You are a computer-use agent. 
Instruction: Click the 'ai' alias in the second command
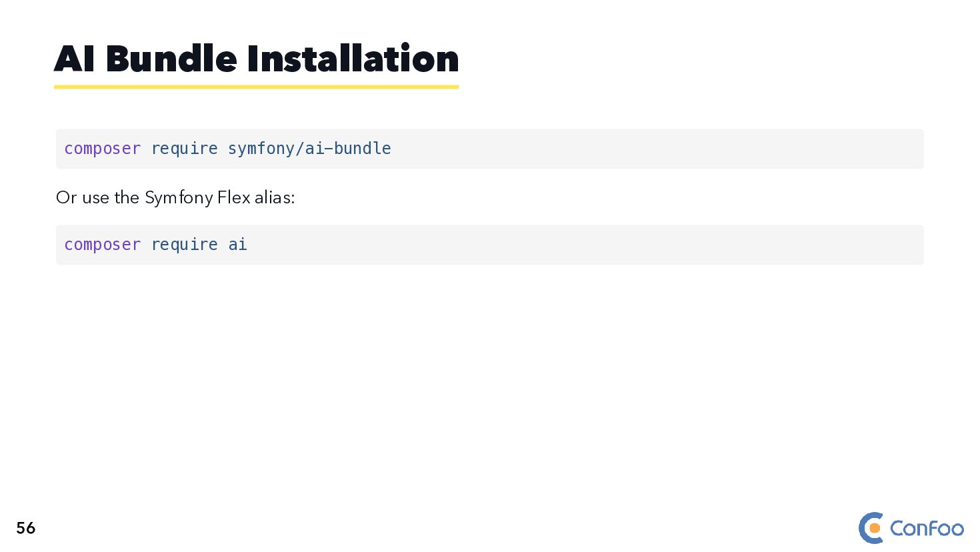pos(237,245)
